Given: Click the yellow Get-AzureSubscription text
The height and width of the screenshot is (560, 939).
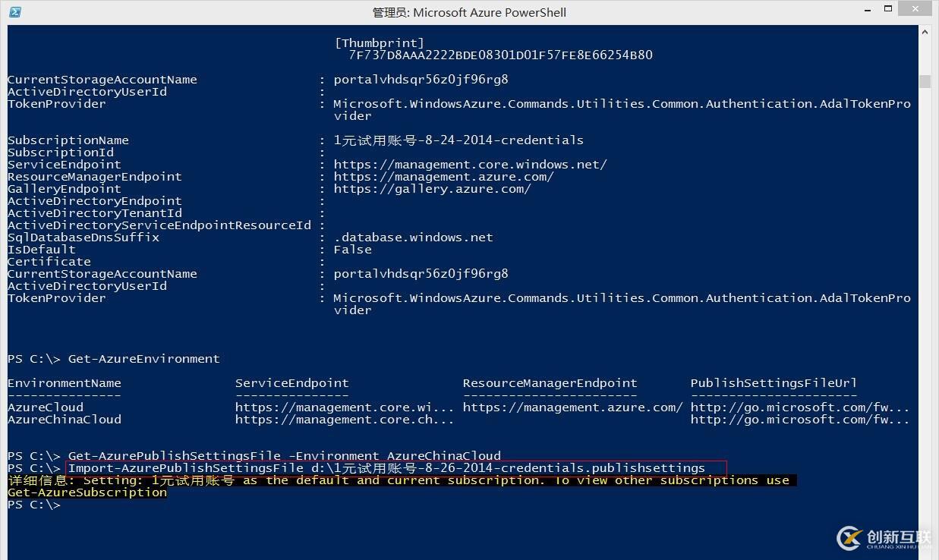Looking at the screenshot, I should coord(87,492).
